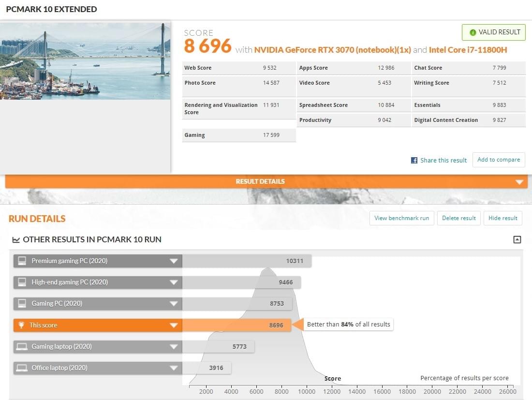The image size is (532, 400).
Task: Click the desktop icon on Premium gaming PC row
Action: tap(22, 261)
